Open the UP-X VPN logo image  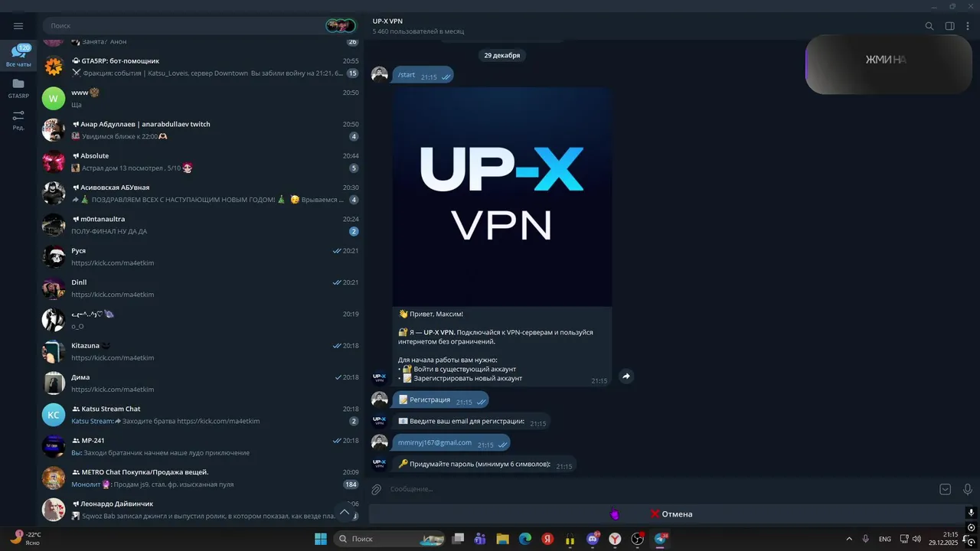502,197
